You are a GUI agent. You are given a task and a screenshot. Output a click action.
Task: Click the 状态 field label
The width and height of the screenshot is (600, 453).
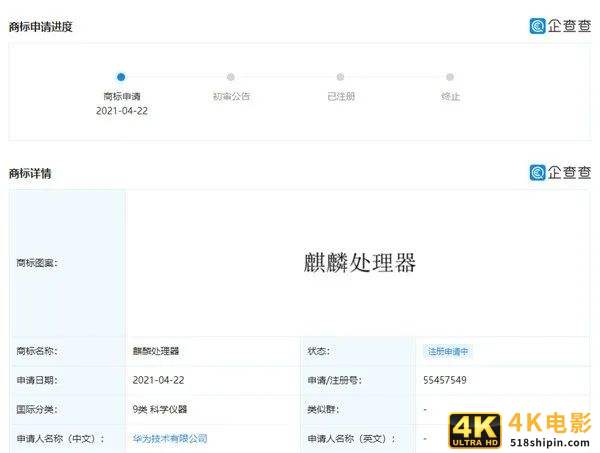[x=318, y=351]
